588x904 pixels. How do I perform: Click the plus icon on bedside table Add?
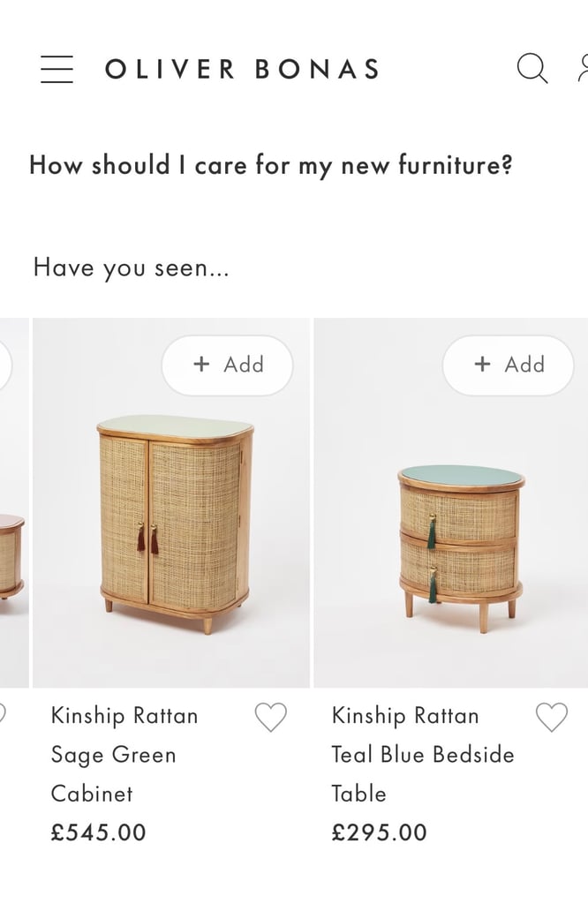click(482, 364)
